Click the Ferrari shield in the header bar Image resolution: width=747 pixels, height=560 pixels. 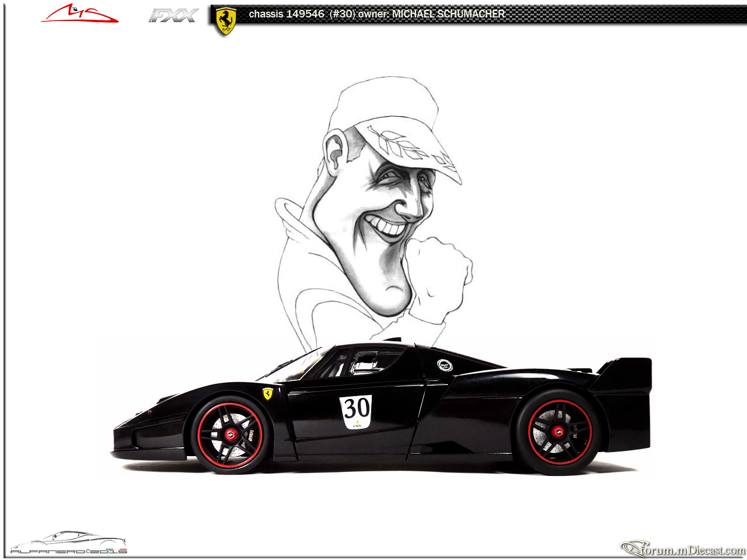[x=226, y=21]
